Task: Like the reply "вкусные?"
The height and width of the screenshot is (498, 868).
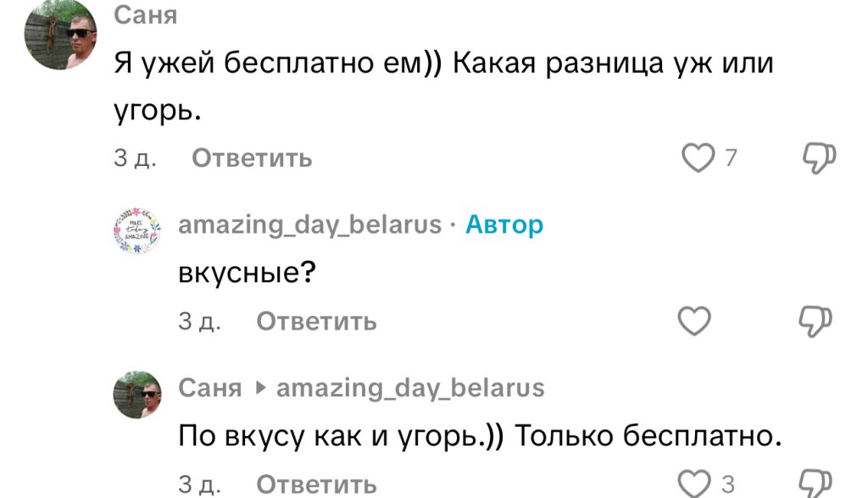Action: pyautogui.click(x=694, y=320)
